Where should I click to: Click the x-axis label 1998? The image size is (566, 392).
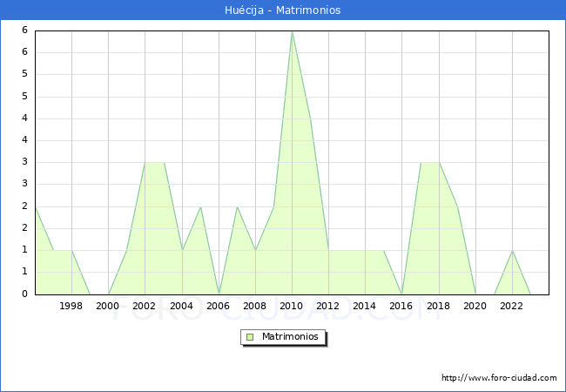click(x=71, y=306)
